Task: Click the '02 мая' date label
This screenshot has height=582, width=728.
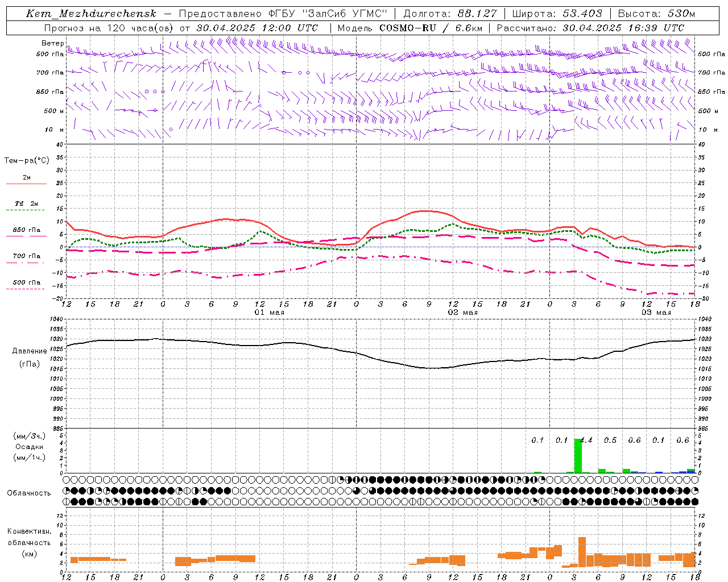Action: 462,313
